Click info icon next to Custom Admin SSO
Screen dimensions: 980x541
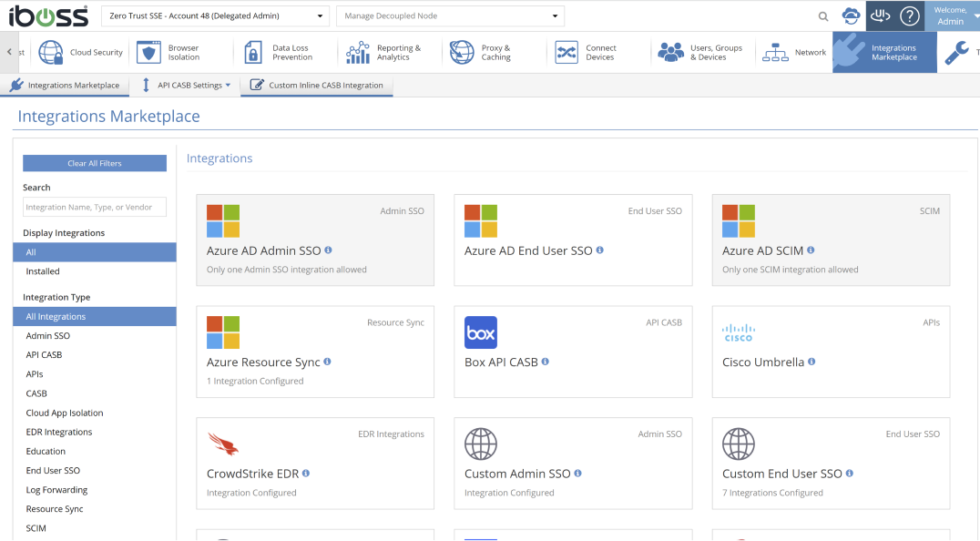pos(577,473)
